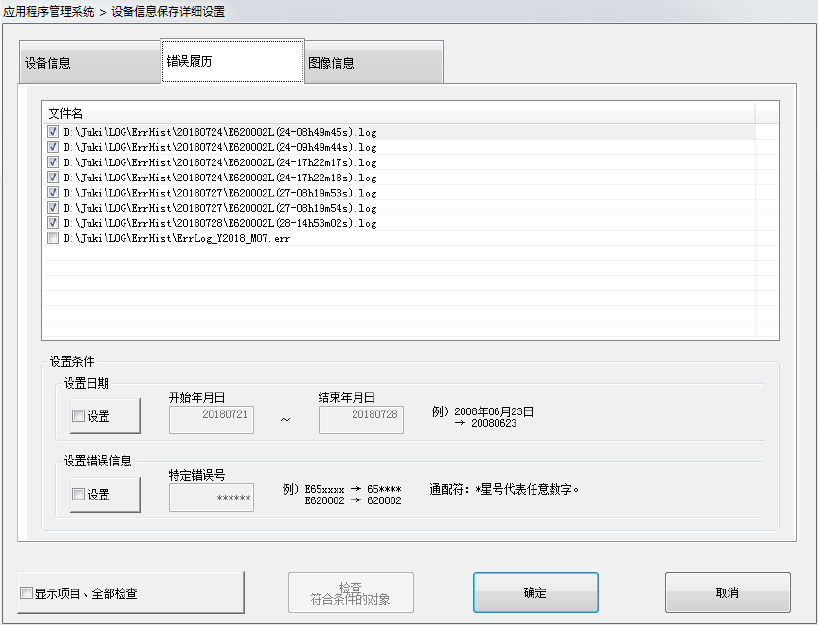This screenshot has width=818, height=625.
Task: Select the 错误履历 tab
Action: [232, 61]
